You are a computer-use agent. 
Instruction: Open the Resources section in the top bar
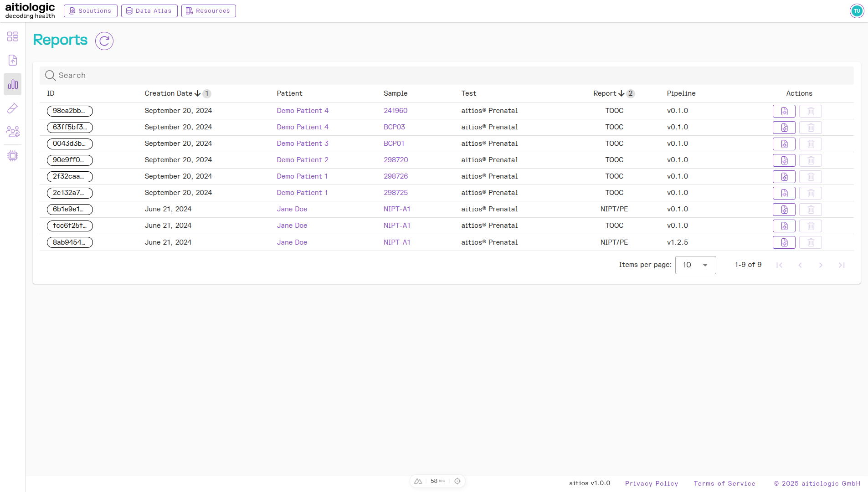(208, 10)
